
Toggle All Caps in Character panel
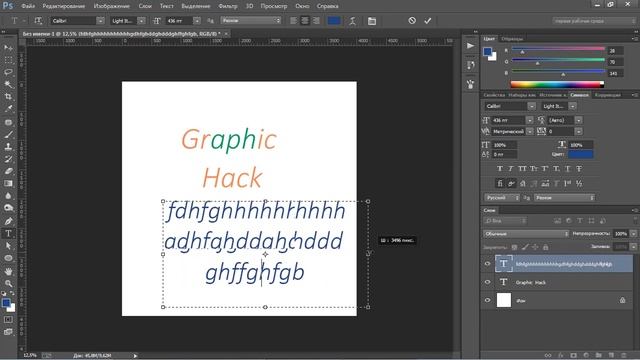[x=522, y=169]
